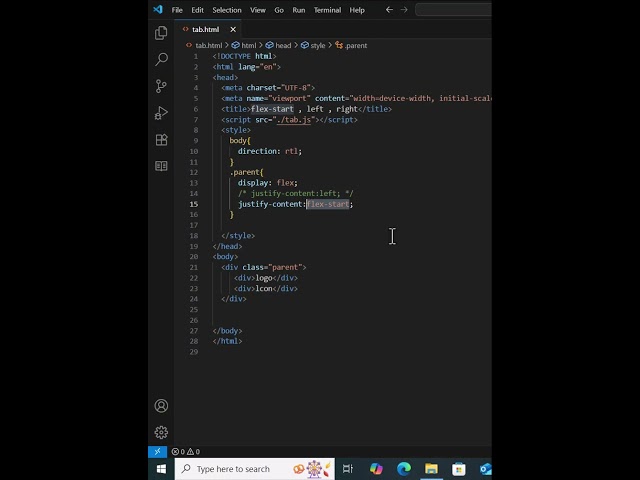Click head in the breadcrumb path
Viewport: 640px width, 480px height.
tap(283, 45)
